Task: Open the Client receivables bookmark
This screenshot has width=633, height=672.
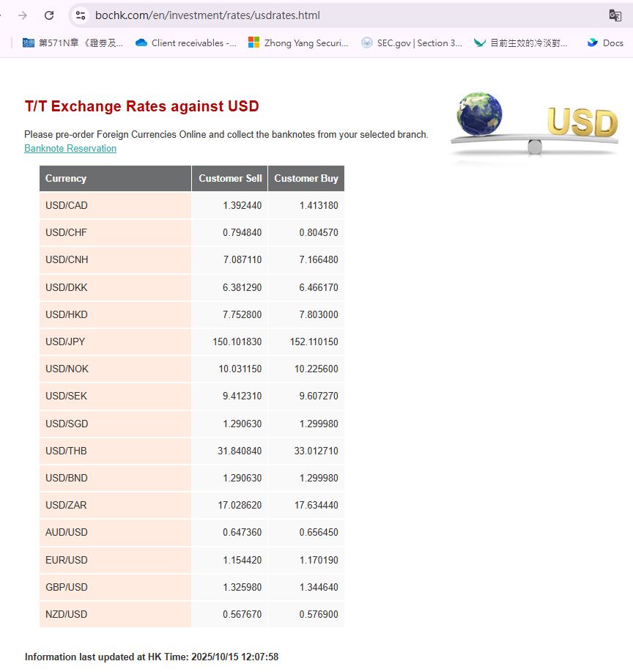Action: pos(186,43)
